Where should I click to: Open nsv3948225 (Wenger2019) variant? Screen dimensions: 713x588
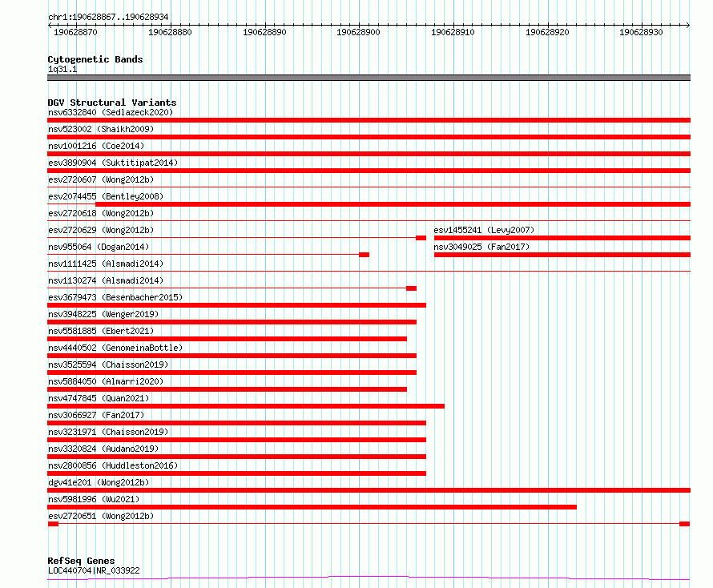click(x=103, y=314)
